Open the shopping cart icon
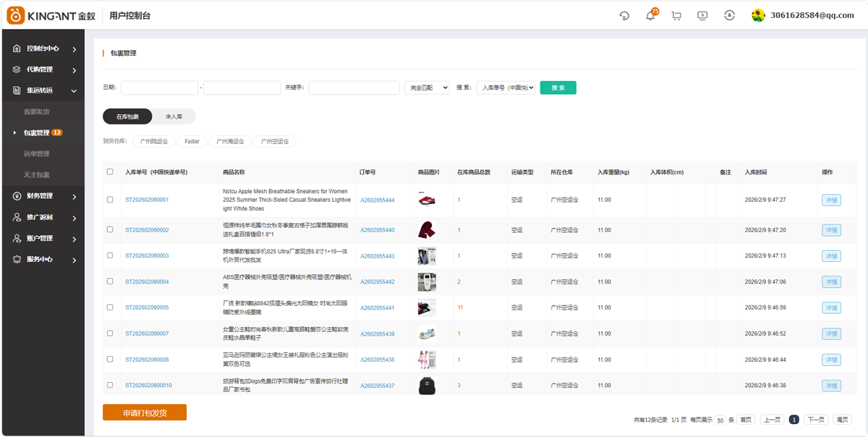868x437 pixels. coord(676,16)
